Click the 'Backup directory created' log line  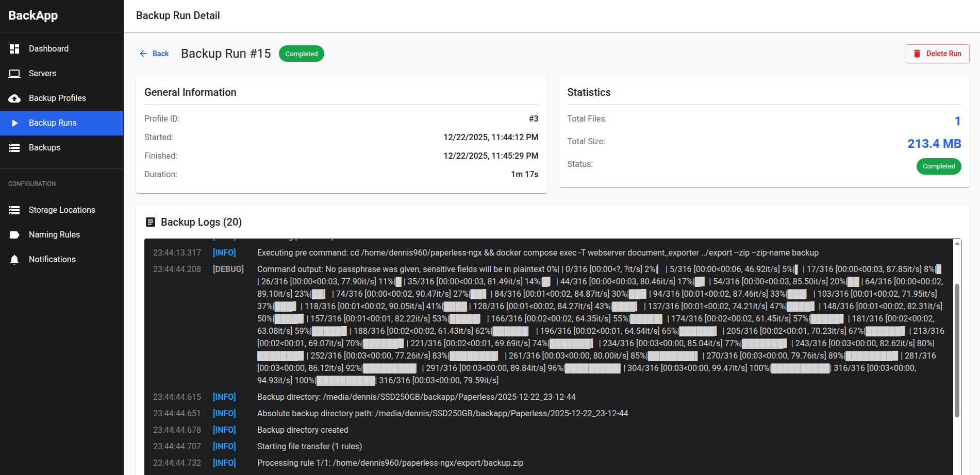(x=303, y=430)
